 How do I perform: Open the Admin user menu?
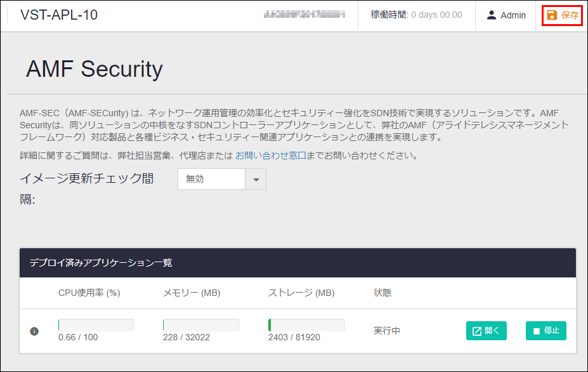tap(506, 15)
